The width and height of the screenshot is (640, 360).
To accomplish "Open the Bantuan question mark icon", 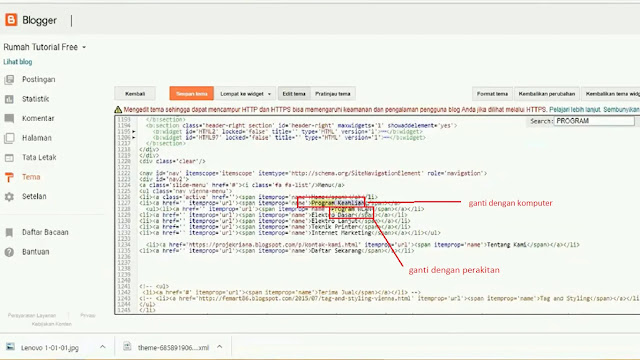I will click(9, 252).
